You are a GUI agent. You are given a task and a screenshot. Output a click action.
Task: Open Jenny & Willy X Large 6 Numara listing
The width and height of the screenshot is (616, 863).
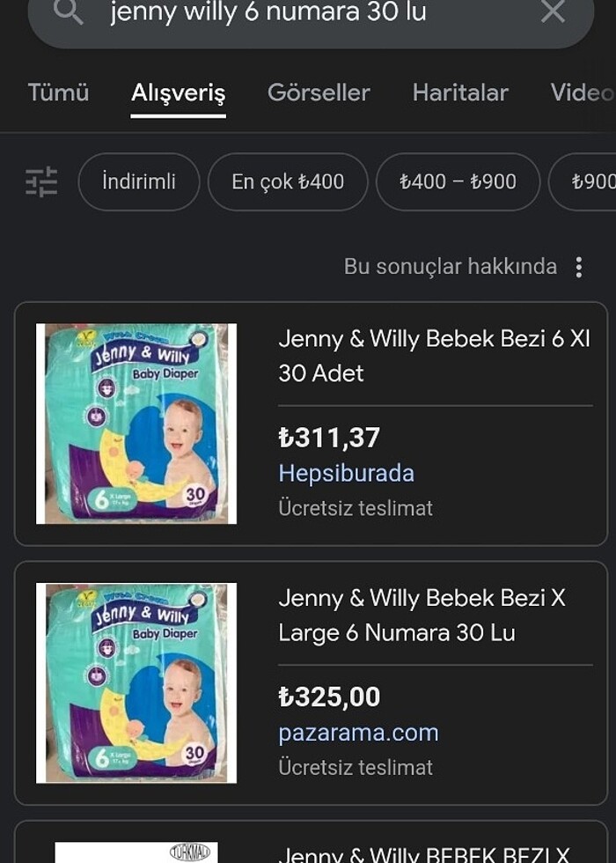(x=422, y=615)
